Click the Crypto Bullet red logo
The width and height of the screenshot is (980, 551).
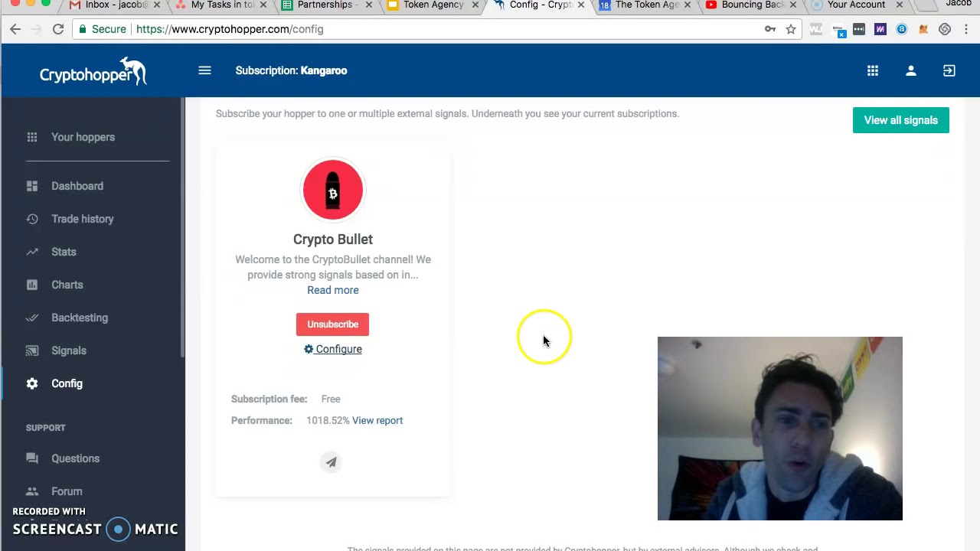pos(332,190)
